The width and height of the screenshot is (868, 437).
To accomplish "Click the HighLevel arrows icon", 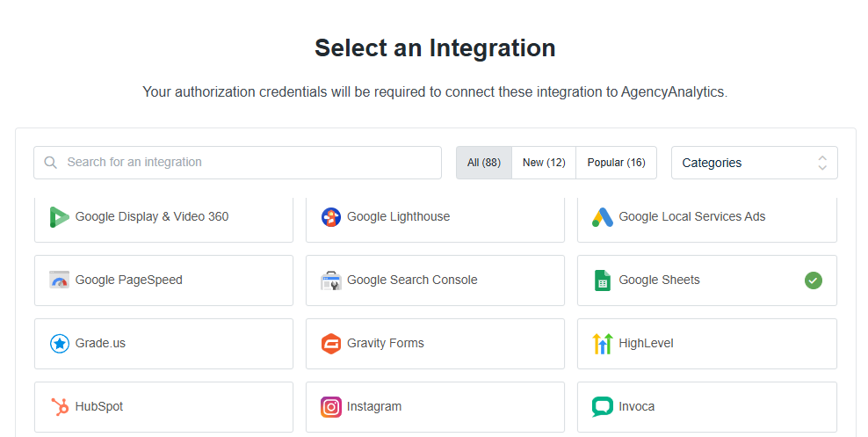I will 603,344.
